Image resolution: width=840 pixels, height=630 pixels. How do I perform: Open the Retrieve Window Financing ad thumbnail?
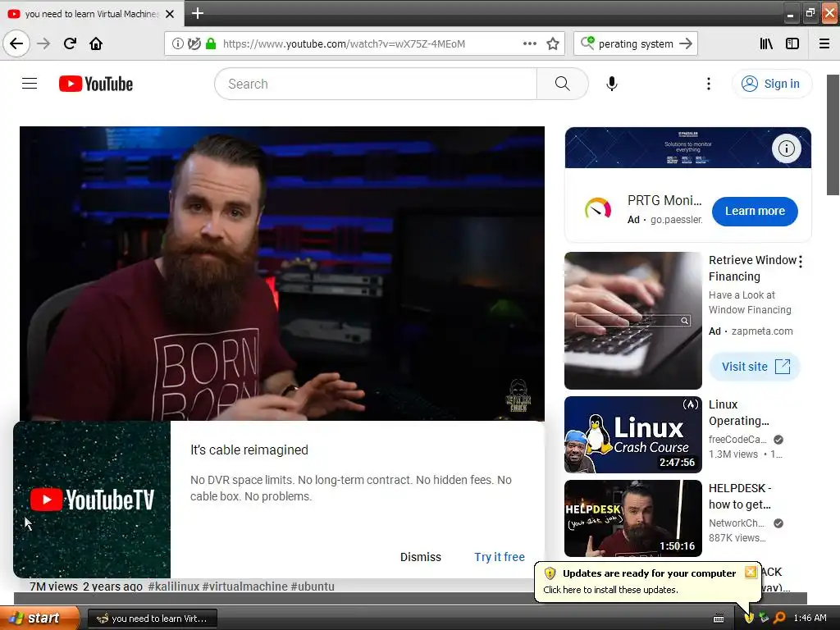[x=633, y=321]
